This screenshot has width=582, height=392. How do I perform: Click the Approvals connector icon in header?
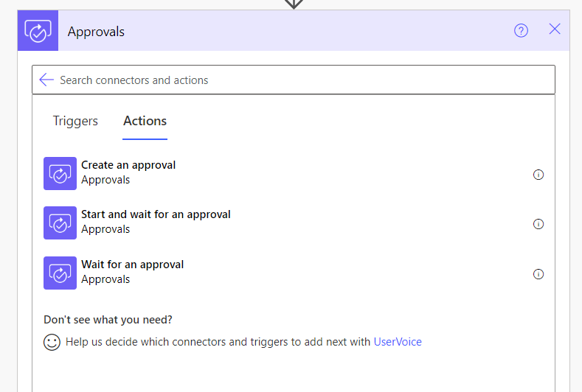click(x=38, y=31)
